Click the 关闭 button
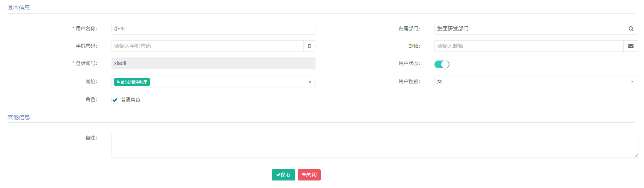Viewport: 644px width, 188px height. pos(309,175)
